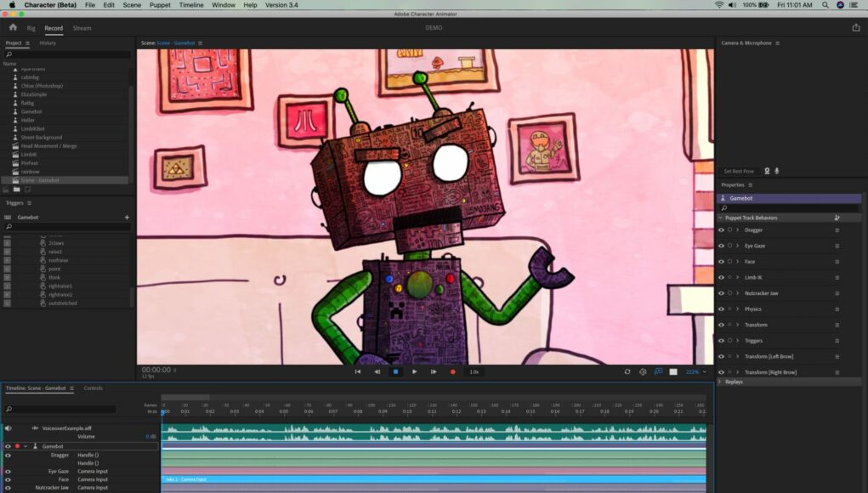
Task: Switch to the Stream workspace tab
Action: tap(82, 28)
